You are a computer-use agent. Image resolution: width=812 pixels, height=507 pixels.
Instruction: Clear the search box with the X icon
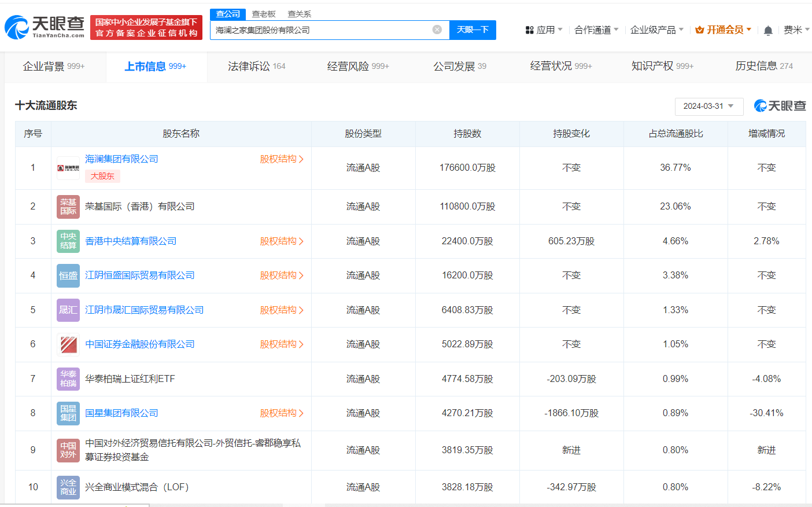437,30
